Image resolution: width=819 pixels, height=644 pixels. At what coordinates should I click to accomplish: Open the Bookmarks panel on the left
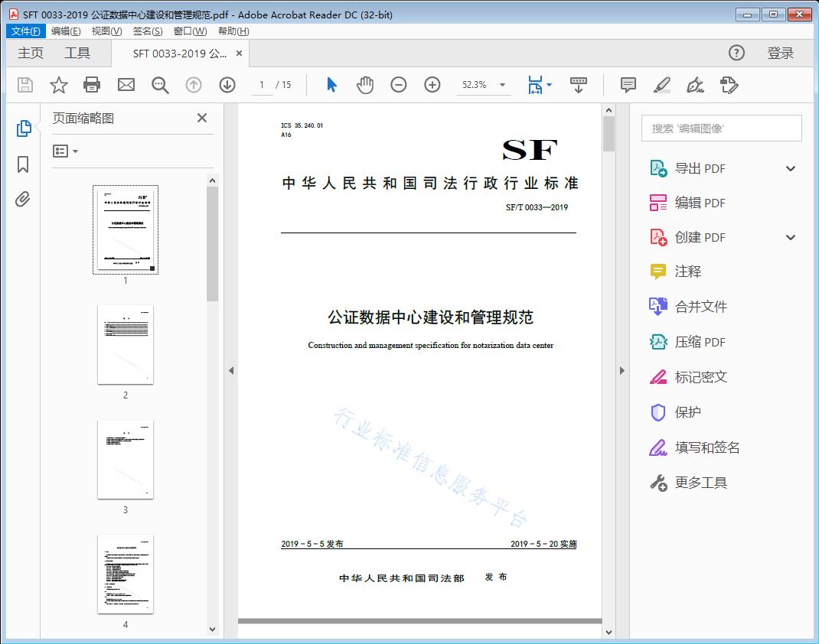(x=23, y=164)
